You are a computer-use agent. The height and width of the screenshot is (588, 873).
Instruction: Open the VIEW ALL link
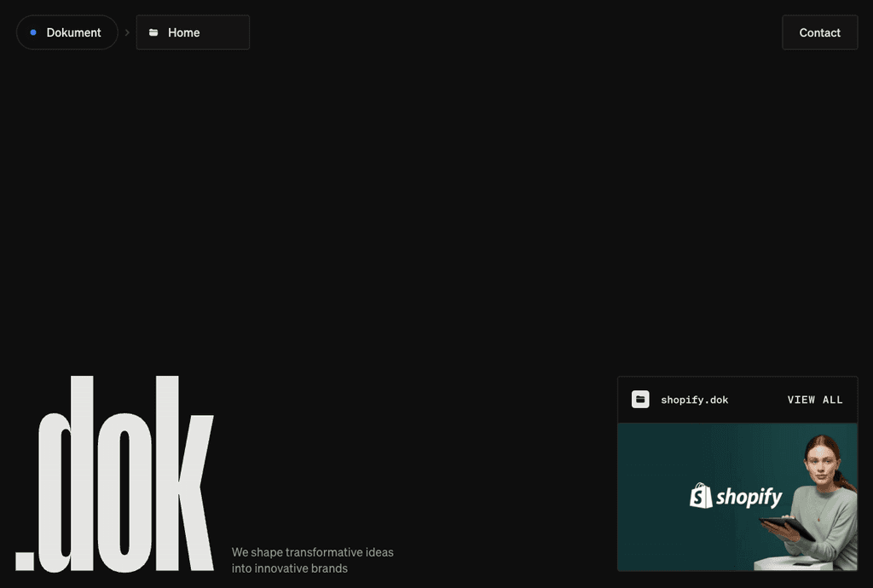pyautogui.click(x=815, y=399)
